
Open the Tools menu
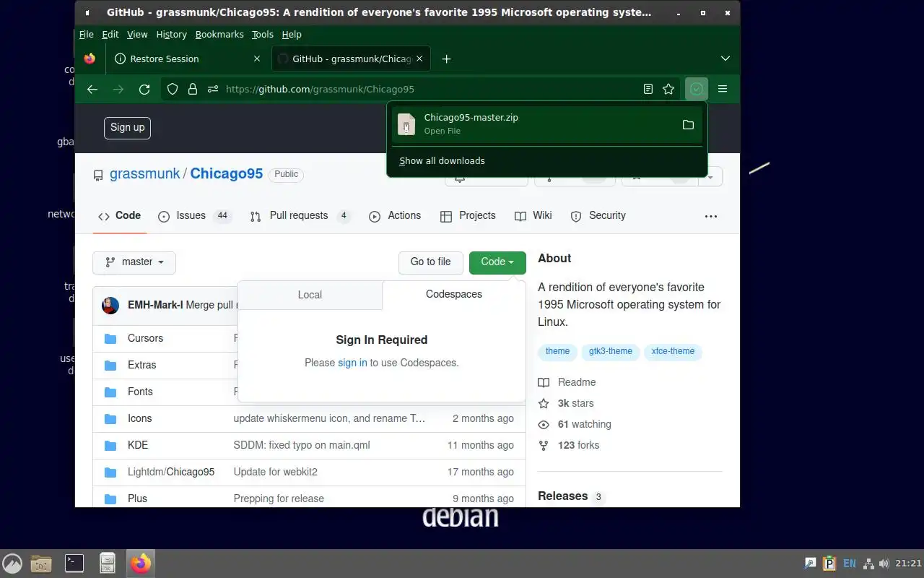click(262, 34)
